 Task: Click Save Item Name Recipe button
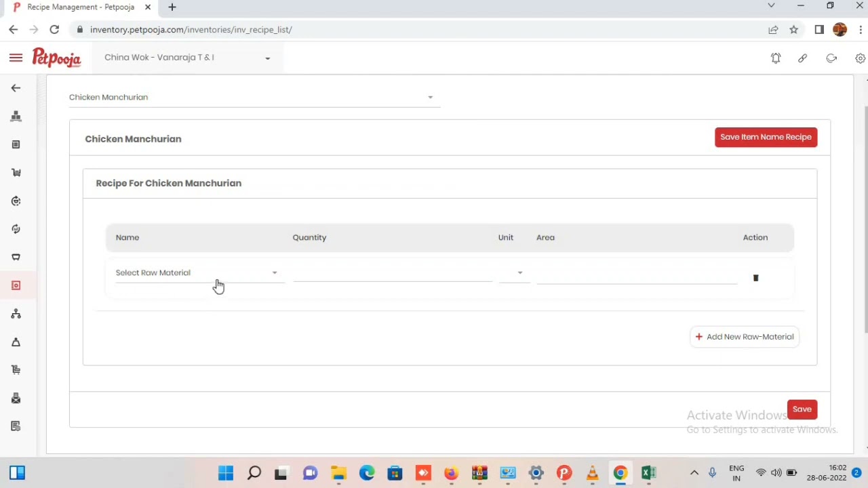coord(766,137)
